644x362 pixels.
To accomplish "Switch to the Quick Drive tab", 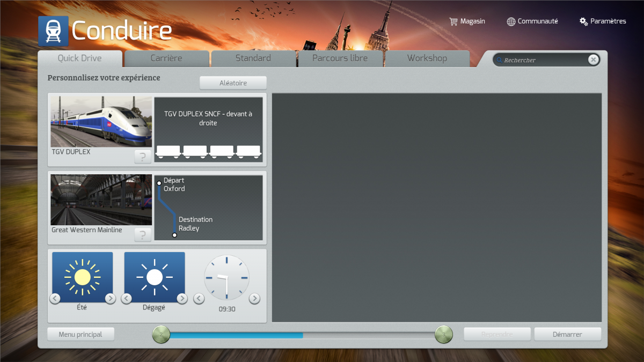I will tap(80, 58).
